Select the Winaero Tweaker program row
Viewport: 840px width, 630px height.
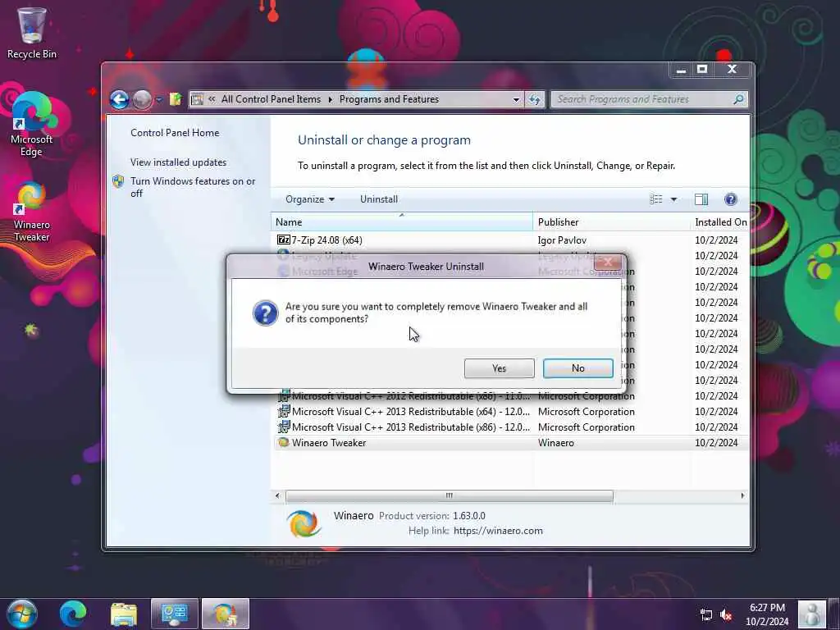click(x=510, y=442)
